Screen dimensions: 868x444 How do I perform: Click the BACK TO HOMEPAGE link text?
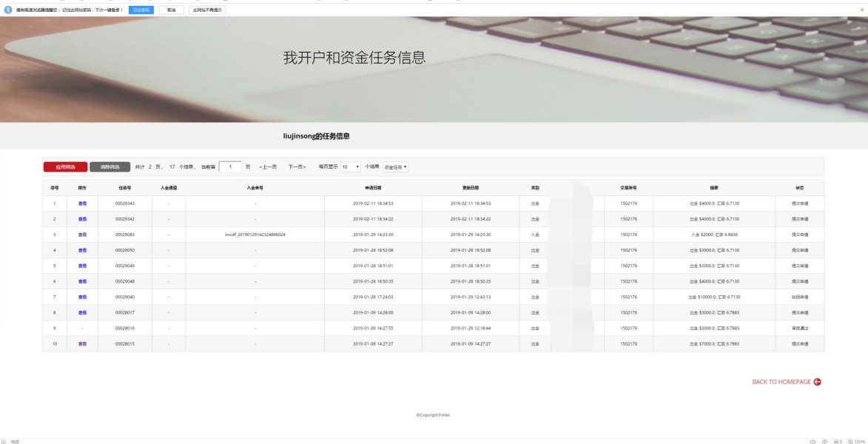coord(781,382)
